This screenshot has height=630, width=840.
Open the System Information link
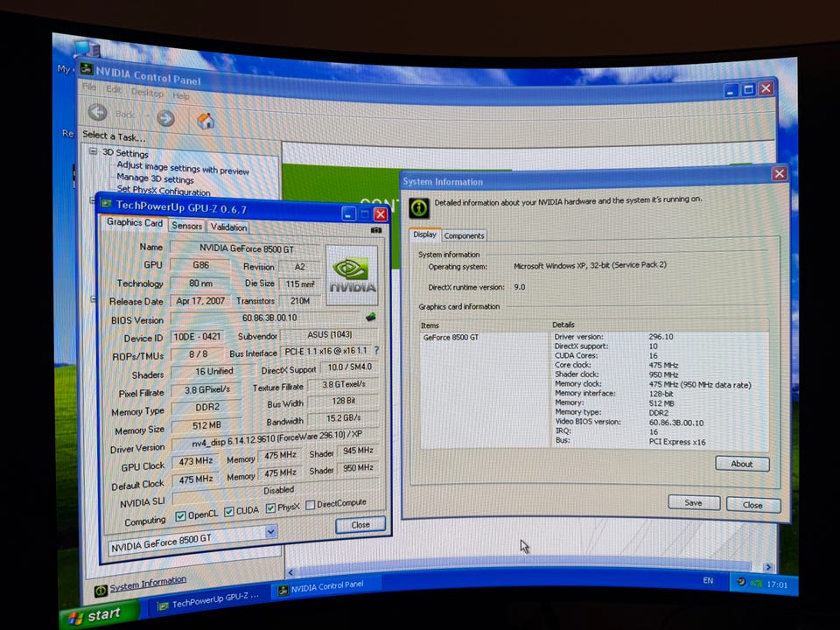[x=148, y=583]
